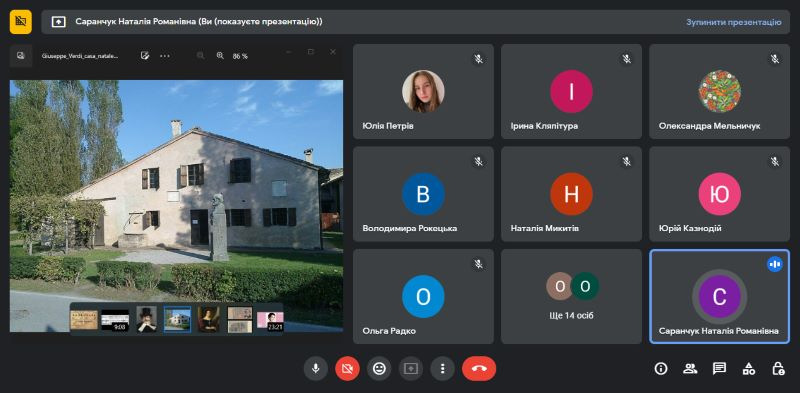
Task: Mute the microphone in the call controls
Action: pos(315,369)
